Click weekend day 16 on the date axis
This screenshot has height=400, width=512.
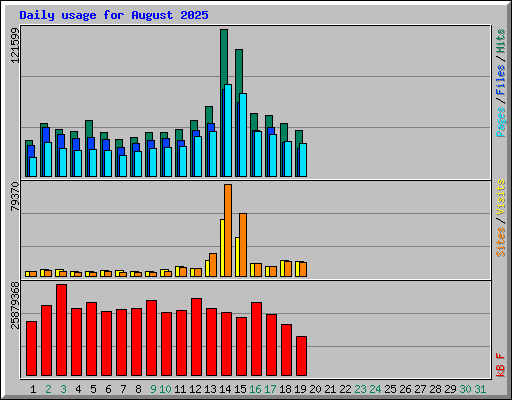click(255, 389)
